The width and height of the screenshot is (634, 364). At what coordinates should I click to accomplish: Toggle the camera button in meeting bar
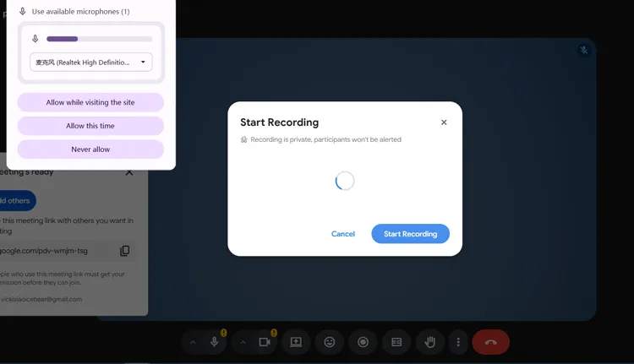click(265, 342)
